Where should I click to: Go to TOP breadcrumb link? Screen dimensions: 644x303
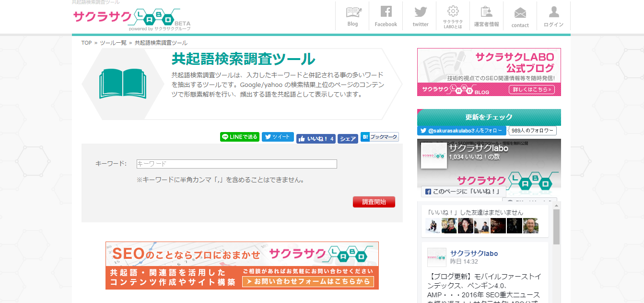86,43
